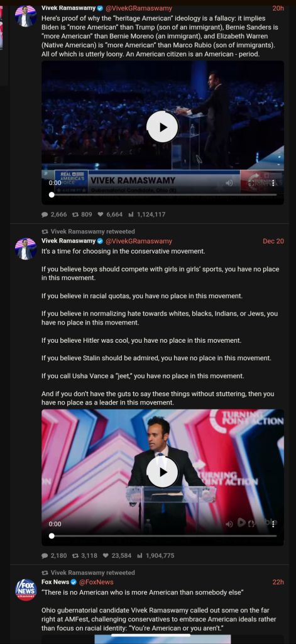Open the Fox News channel avatar
The height and width of the screenshot is (644, 296).
click(x=26, y=589)
